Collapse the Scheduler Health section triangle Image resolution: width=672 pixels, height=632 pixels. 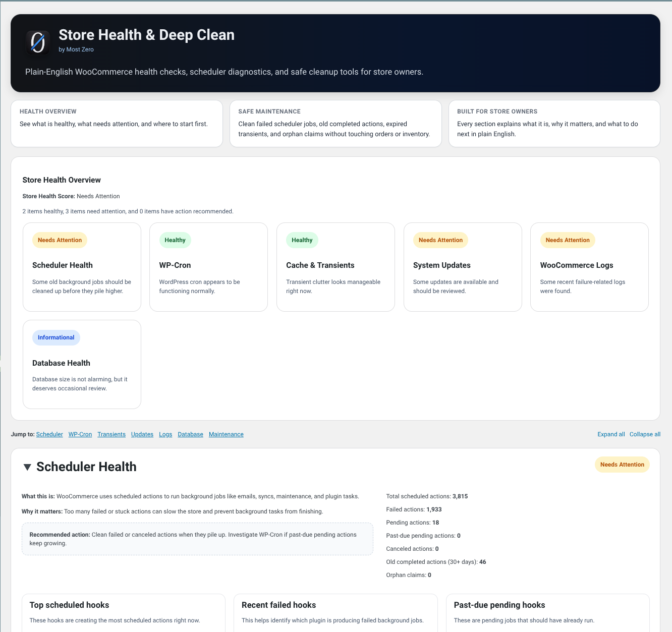[27, 467]
